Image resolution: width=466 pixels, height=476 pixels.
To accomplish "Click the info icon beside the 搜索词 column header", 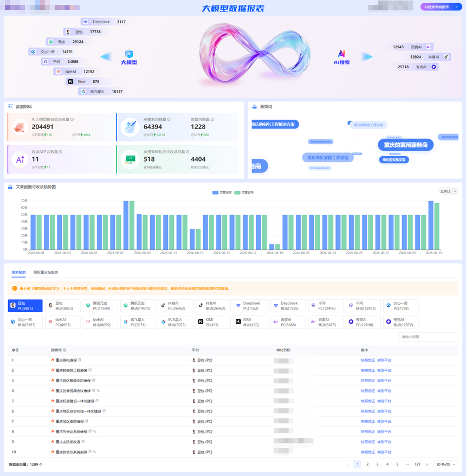I will (64, 350).
